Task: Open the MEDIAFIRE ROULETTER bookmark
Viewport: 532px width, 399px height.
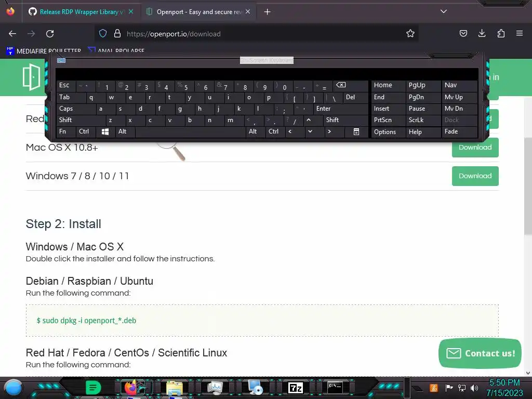Action: (44, 51)
